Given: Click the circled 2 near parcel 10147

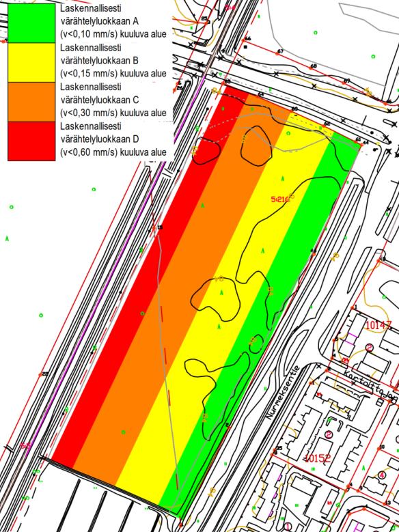Looking at the screenshot, I should pos(370,348).
